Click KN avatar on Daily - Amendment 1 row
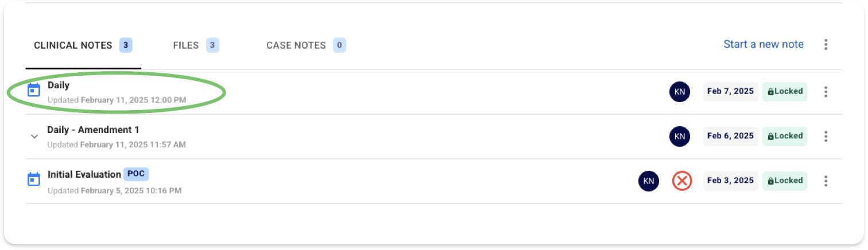868x250 pixels. point(680,136)
